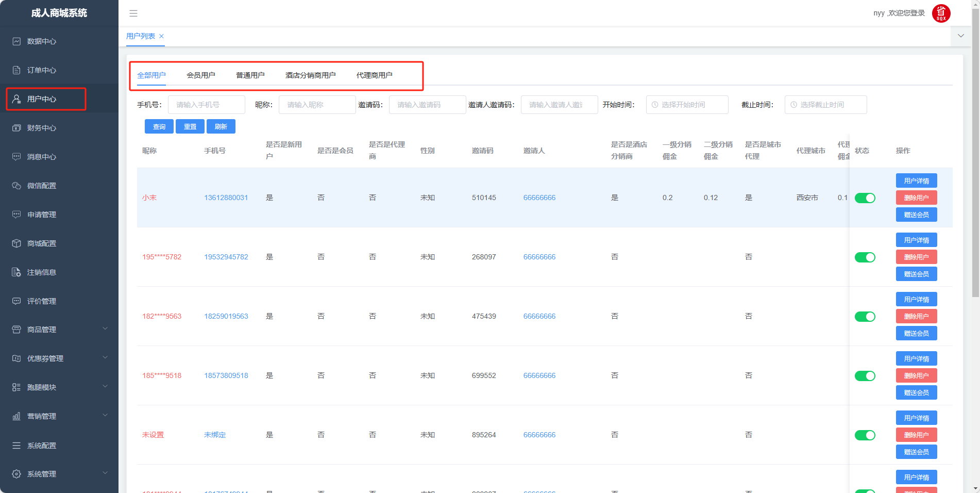This screenshot has width=980, height=493.
Task: Turn off status switch for user 185****9518
Action: [x=865, y=376]
